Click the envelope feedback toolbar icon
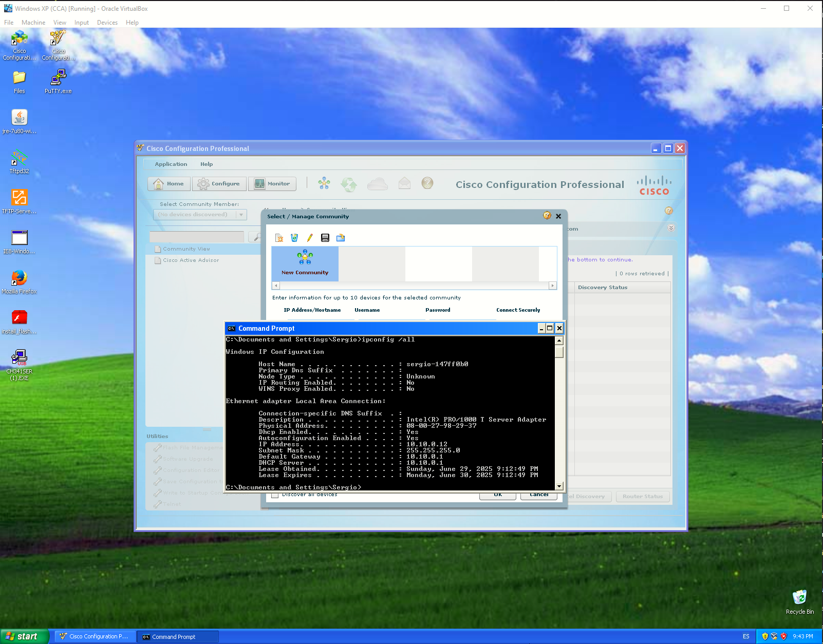 (405, 183)
